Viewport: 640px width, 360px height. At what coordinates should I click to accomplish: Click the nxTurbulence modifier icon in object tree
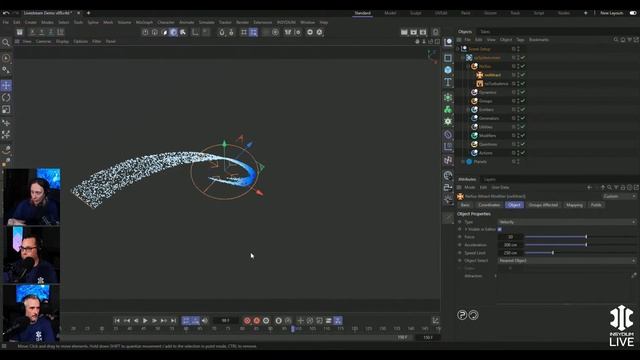click(x=480, y=84)
